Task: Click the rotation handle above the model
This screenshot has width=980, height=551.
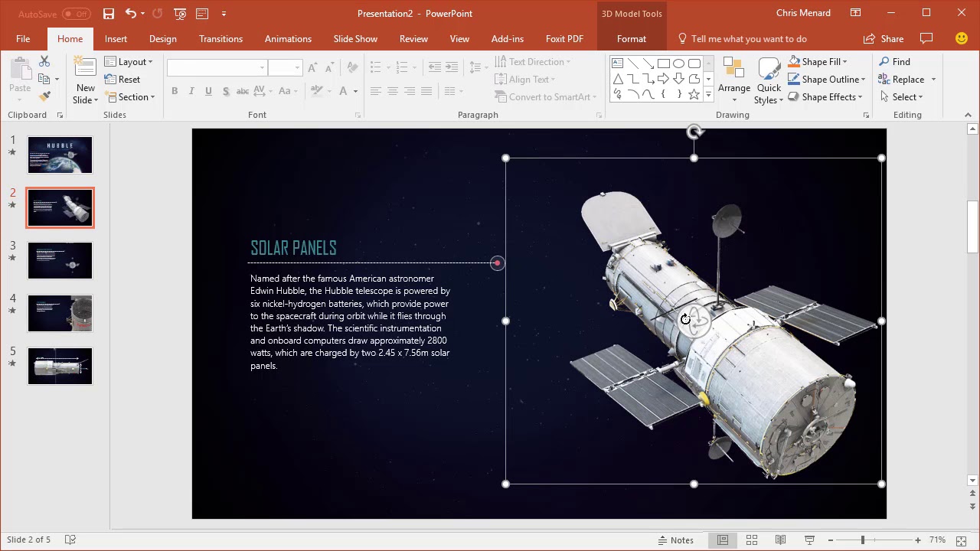Action: tap(694, 132)
